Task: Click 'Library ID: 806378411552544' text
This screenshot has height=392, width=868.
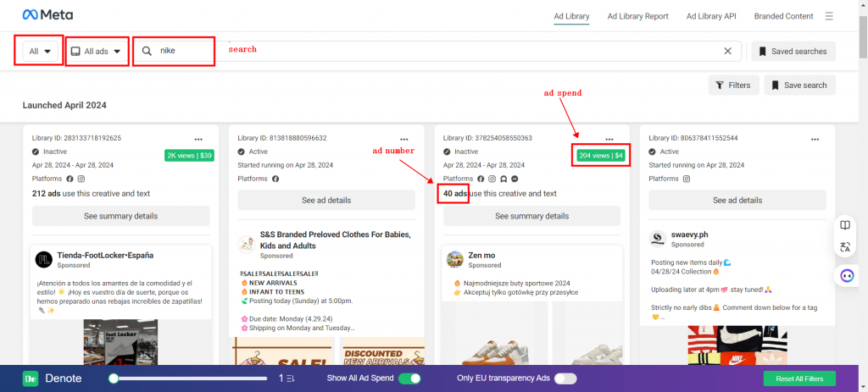Action: click(x=693, y=138)
